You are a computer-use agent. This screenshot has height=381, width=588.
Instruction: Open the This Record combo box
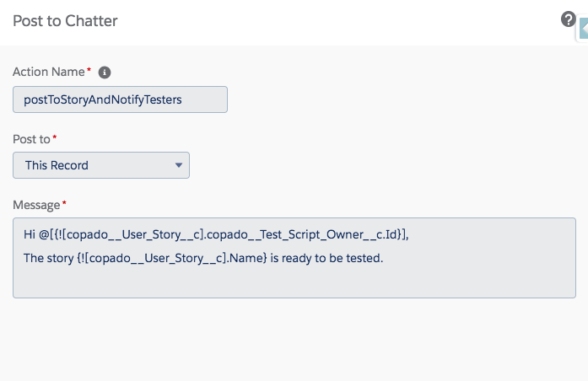pos(101,165)
